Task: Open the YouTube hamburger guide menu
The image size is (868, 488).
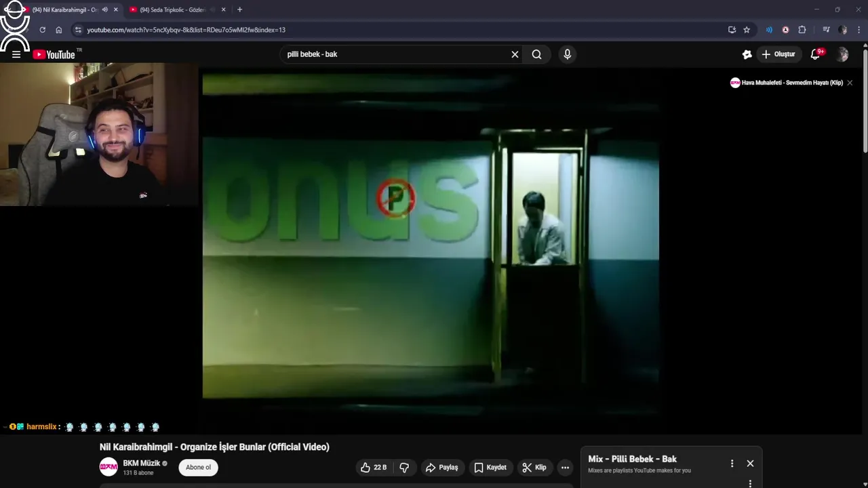Action: [16, 55]
